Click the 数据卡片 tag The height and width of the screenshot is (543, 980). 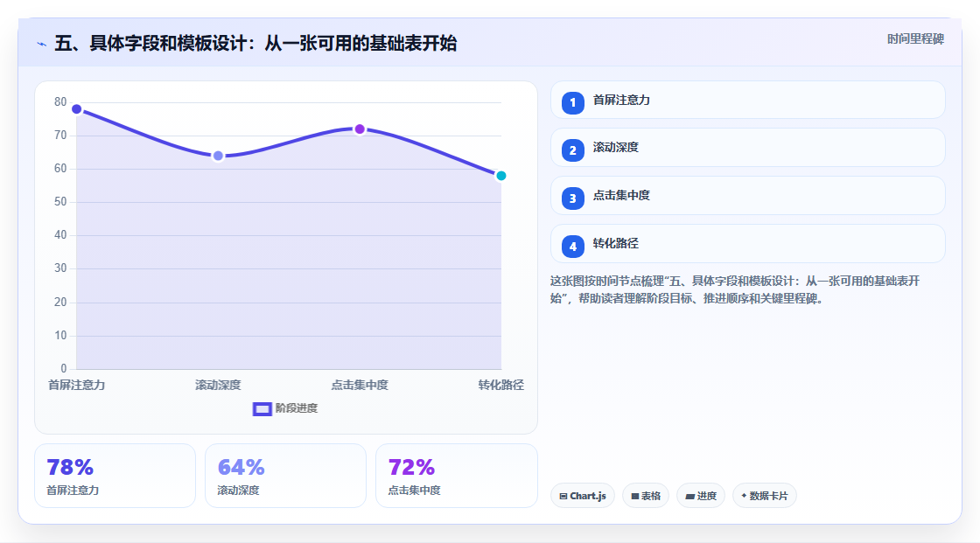pos(765,496)
